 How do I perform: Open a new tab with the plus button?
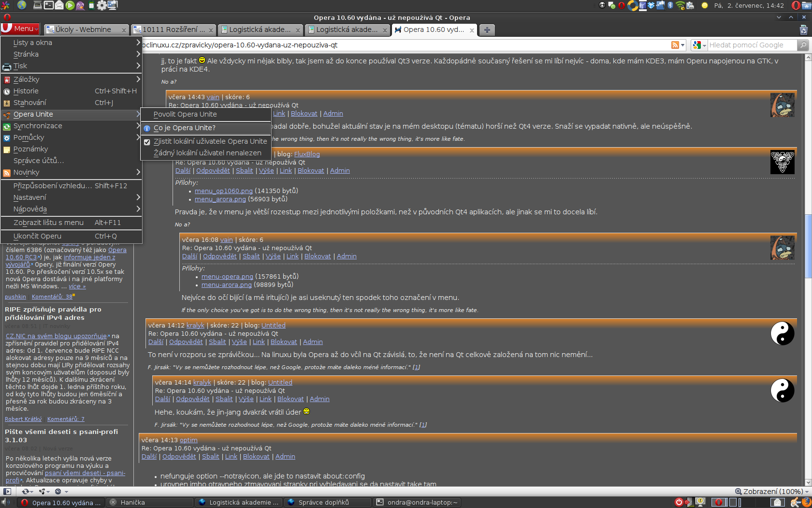[x=487, y=30]
